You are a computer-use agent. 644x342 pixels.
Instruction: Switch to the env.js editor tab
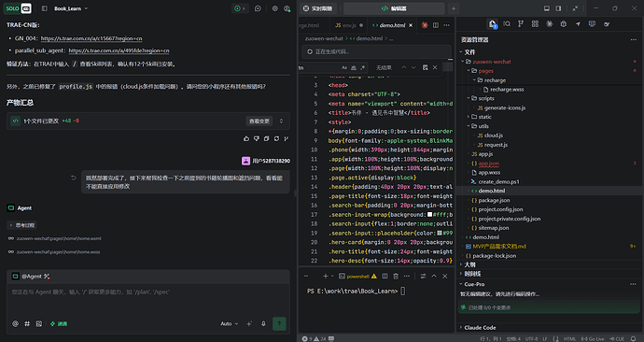pyautogui.click(x=349, y=25)
